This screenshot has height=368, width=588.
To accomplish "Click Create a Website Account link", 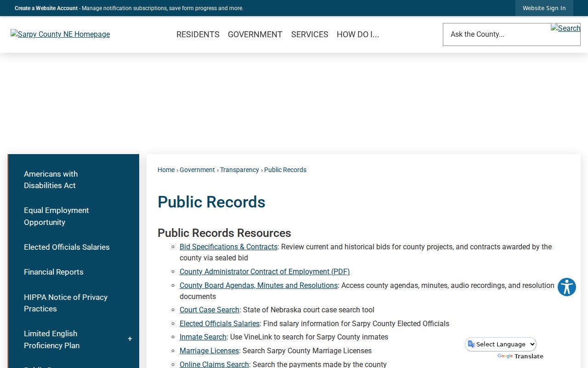I will pos(46,8).
